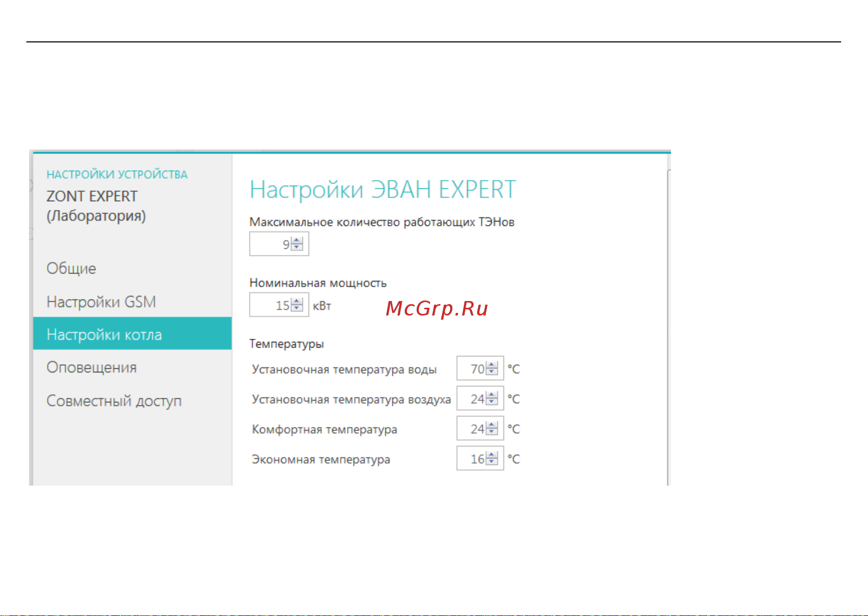Viewport: 868px width, 616px height.
Task: Click Установочная температура воздуха label
Action: tap(352, 400)
